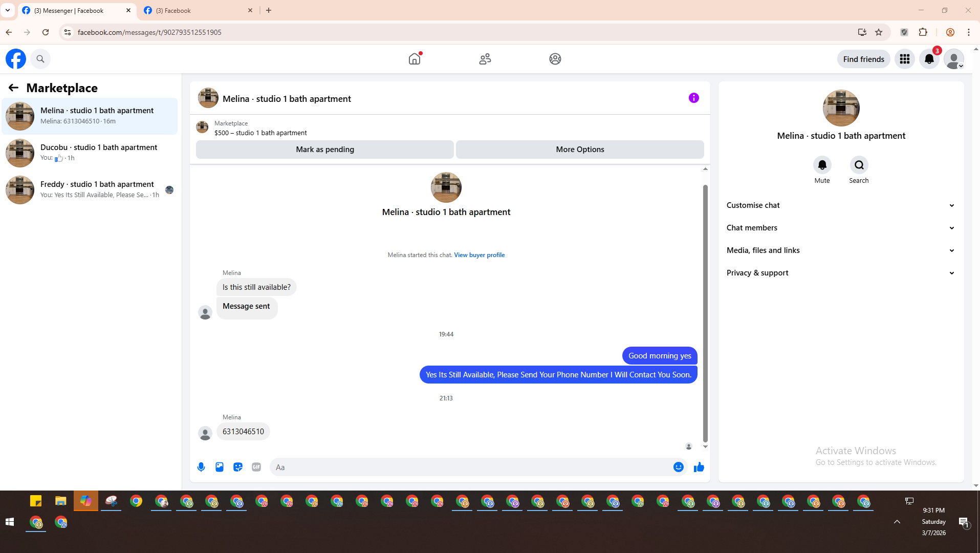
Task: Open the browser extensions puzzle icon
Action: pos(923,32)
